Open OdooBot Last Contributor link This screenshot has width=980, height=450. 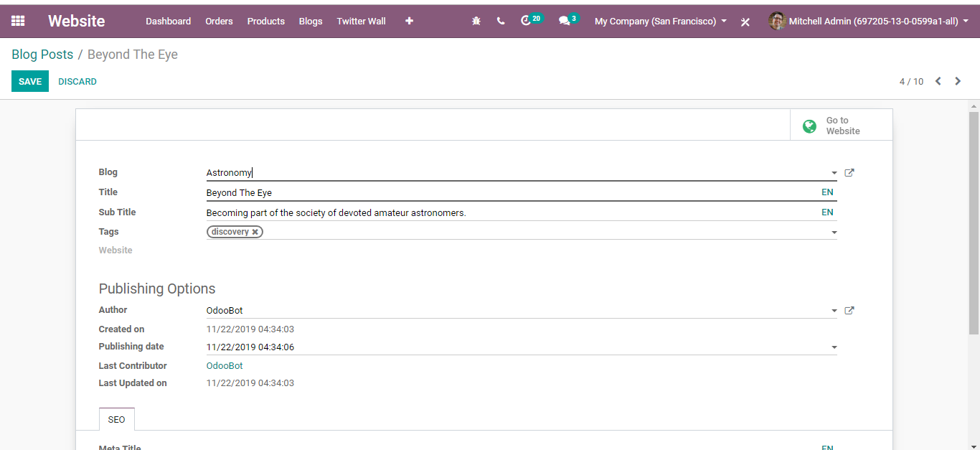[225, 366]
